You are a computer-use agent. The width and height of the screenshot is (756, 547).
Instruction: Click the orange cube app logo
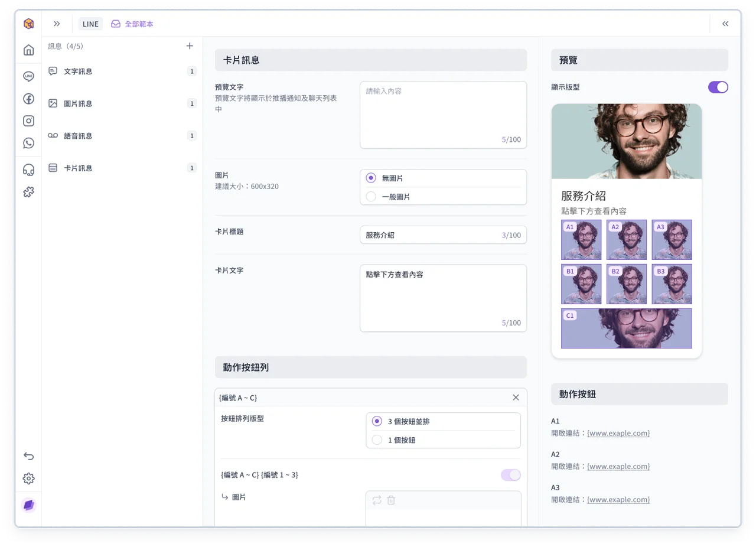pyautogui.click(x=28, y=24)
